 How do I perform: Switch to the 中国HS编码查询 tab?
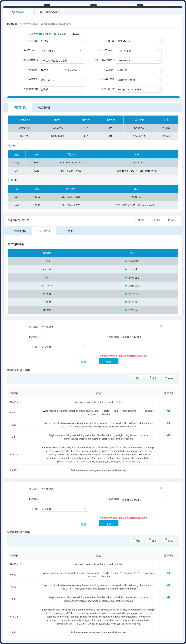(50, 12)
